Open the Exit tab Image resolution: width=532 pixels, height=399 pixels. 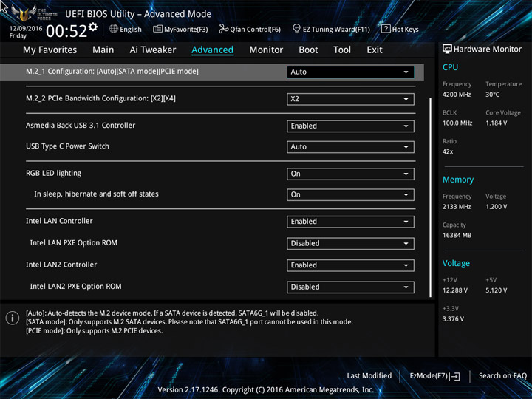tap(375, 50)
